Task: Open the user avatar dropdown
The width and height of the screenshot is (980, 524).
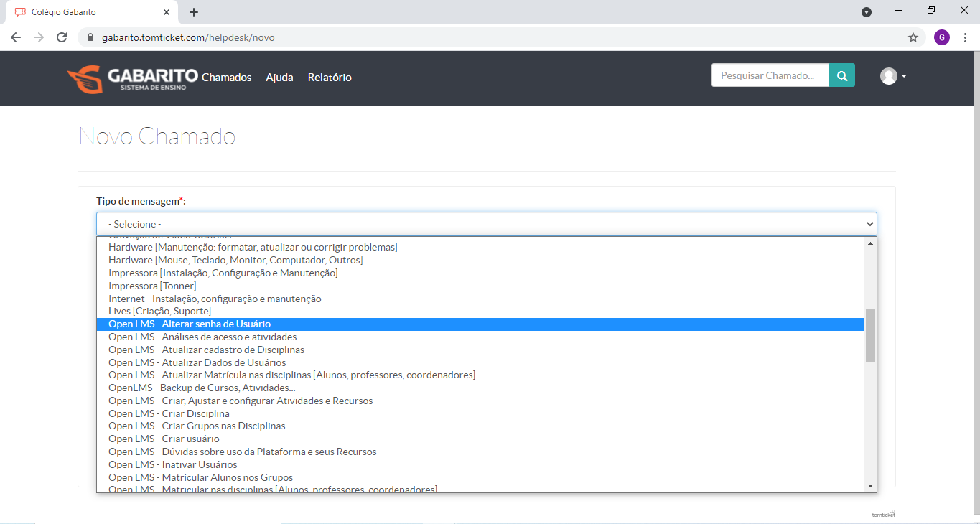Action: [x=894, y=76]
